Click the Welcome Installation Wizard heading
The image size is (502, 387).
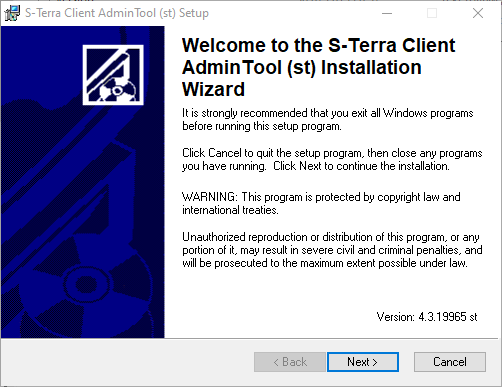[x=318, y=67]
